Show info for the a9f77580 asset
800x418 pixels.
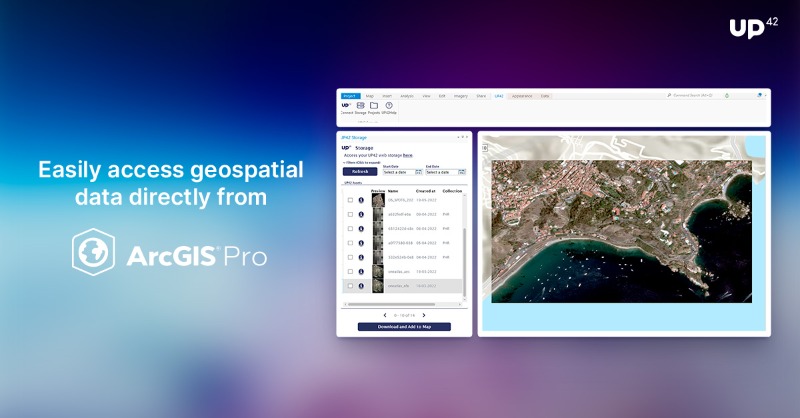[x=361, y=243]
